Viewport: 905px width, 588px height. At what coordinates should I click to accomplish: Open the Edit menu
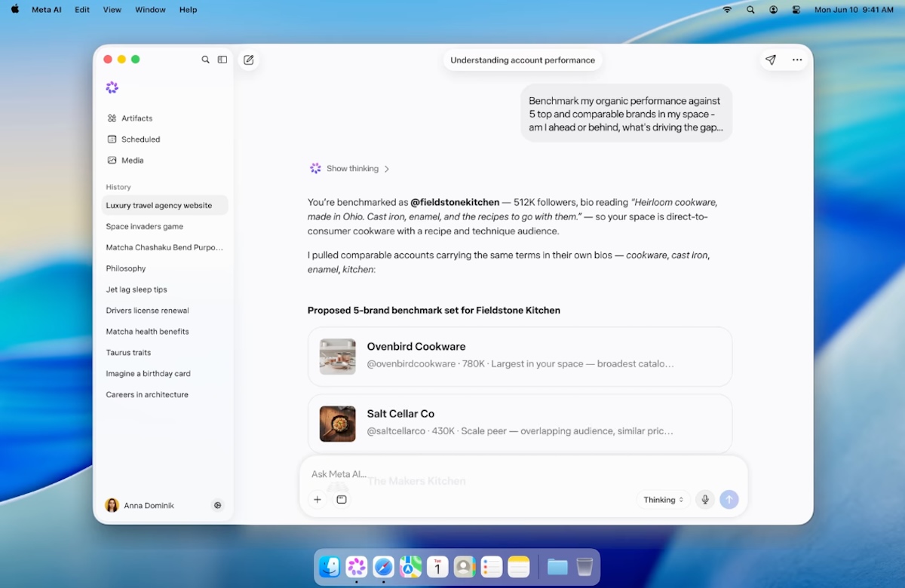click(x=82, y=10)
